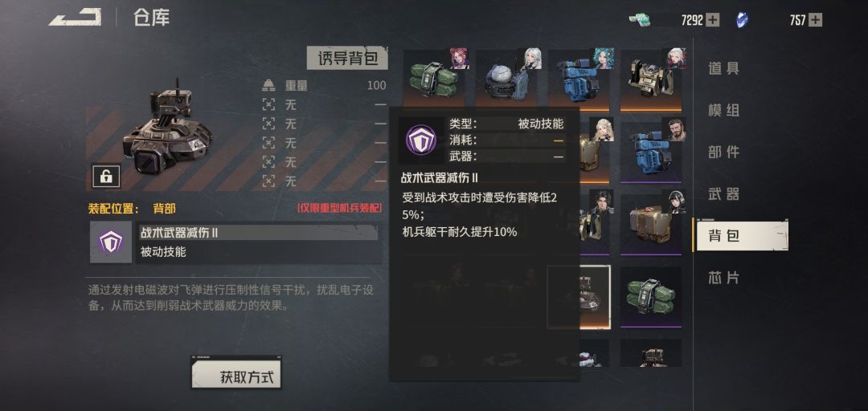Select the blue backpack with bearded pilot
868x411 pixels.
pyautogui.click(x=651, y=150)
